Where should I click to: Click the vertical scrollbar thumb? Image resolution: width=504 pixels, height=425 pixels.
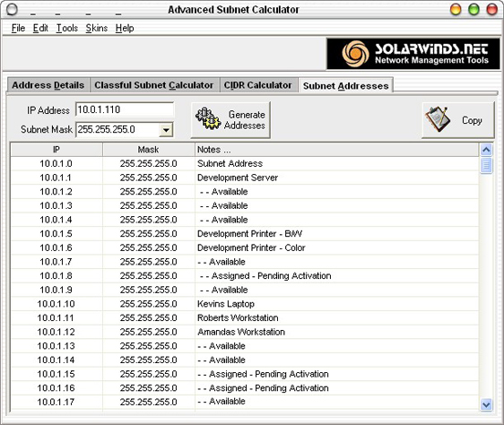(486, 165)
